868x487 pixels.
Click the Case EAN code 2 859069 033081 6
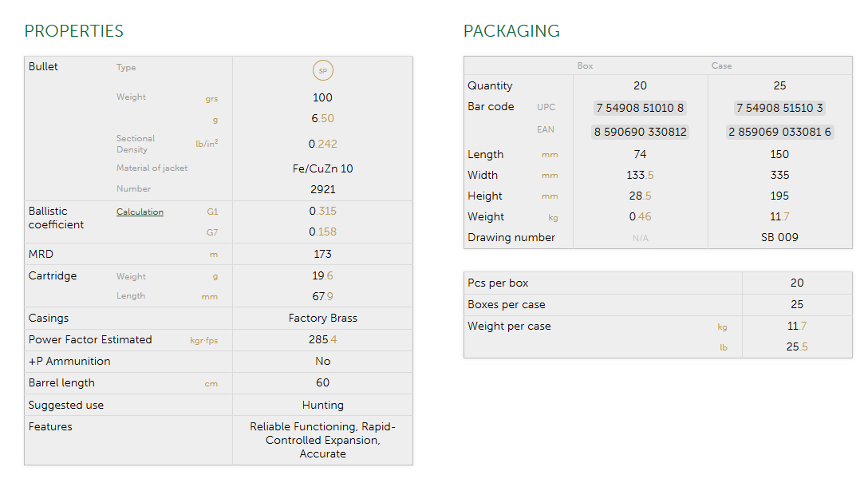(x=779, y=132)
